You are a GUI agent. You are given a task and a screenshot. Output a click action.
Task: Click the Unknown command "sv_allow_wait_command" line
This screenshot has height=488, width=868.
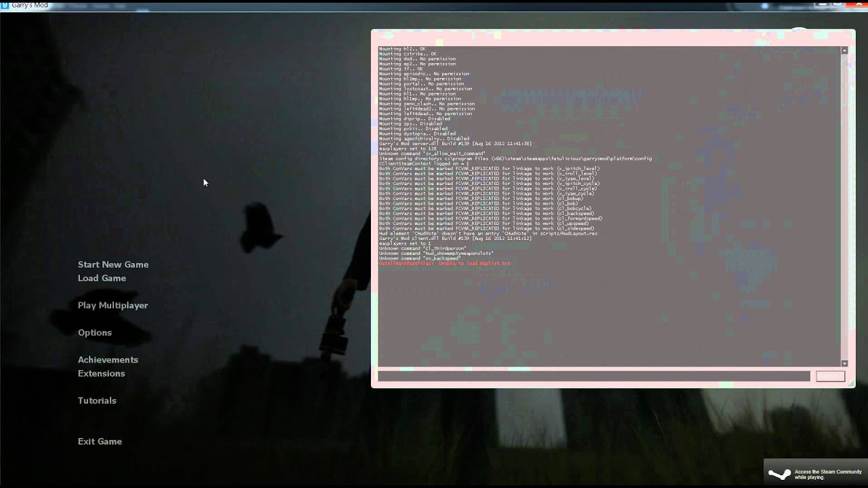click(432, 153)
